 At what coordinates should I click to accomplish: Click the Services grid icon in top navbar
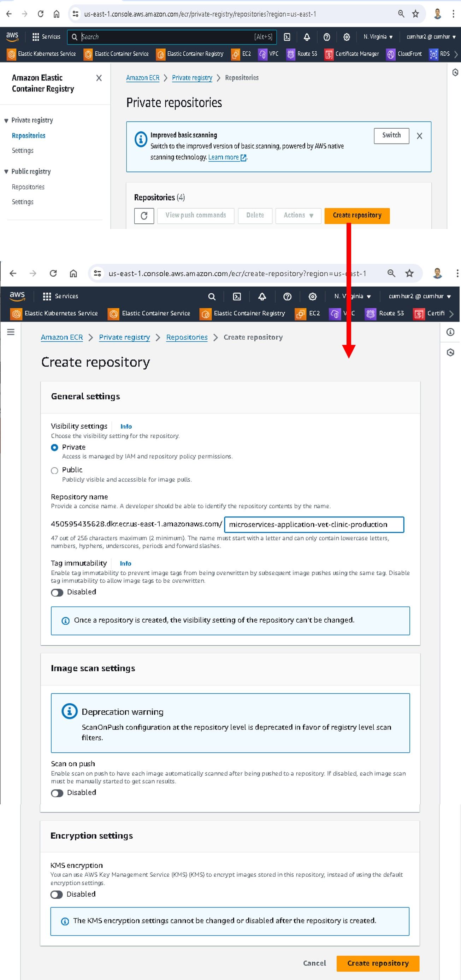coord(36,37)
